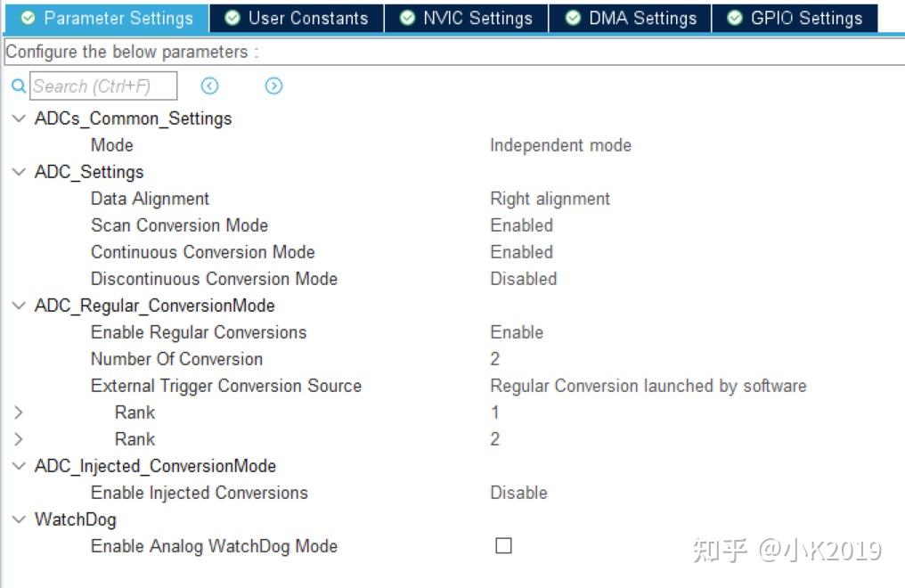This screenshot has height=588, width=905.
Task: Click inside the Search input field
Action: pyautogui.click(x=102, y=86)
